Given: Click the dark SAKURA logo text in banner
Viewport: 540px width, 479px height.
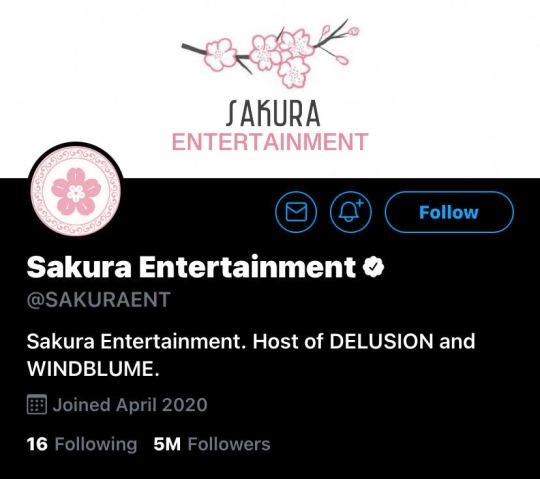Looking at the screenshot, I should point(273,114).
